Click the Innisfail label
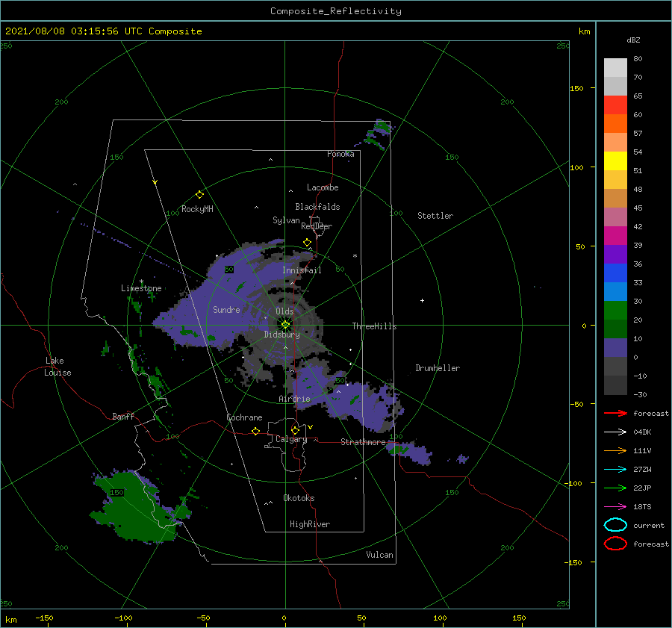The width and height of the screenshot is (672, 628). (x=302, y=270)
